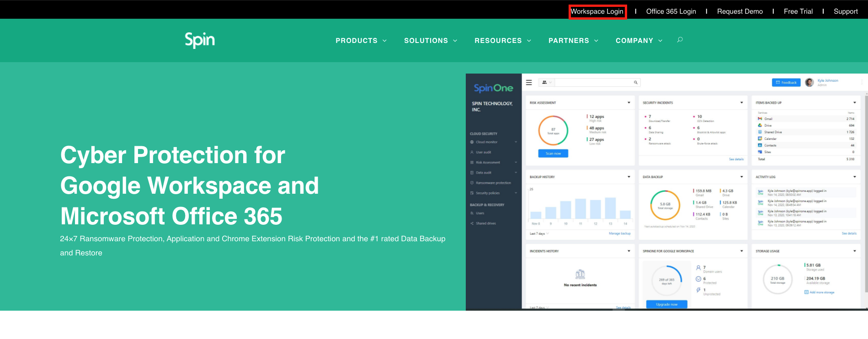This screenshot has height=339, width=868.
Task: Start a Free Trial from top bar
Action: pos(798,11)
